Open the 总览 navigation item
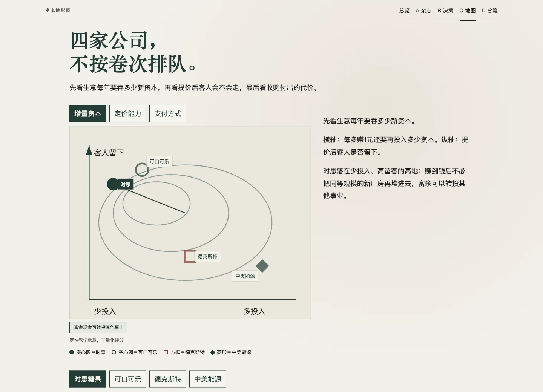Screen dimensions: 543x392 404,11
